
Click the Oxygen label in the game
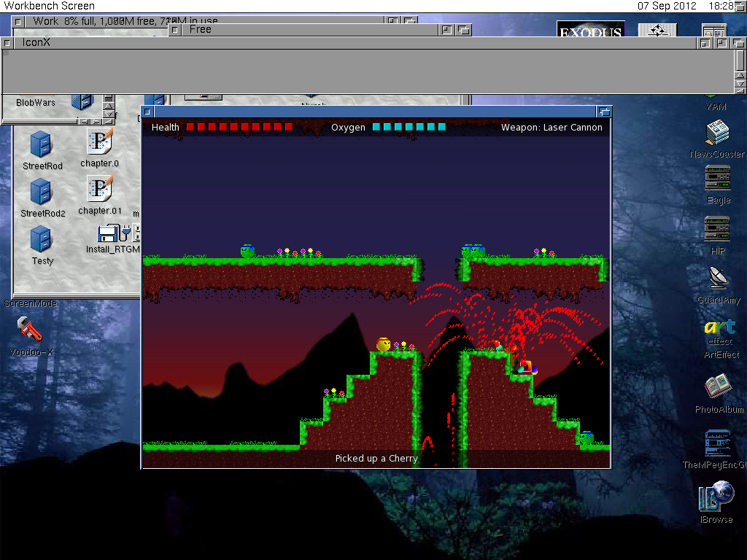(348, 127)
